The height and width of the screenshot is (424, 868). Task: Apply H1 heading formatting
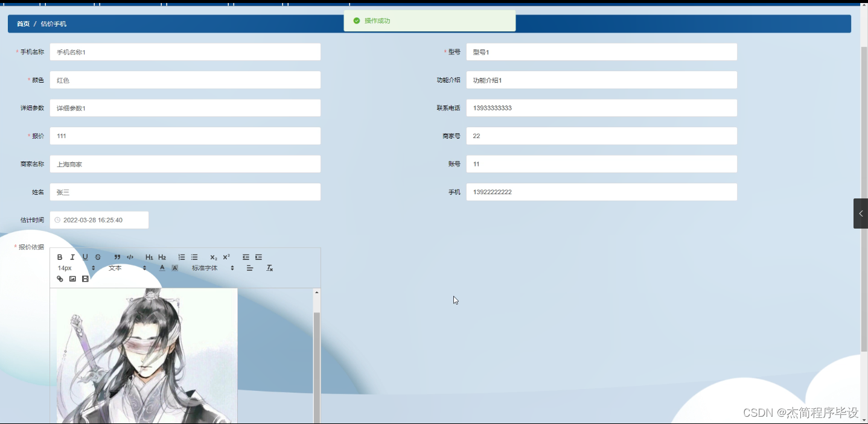[x=149, y=257]
